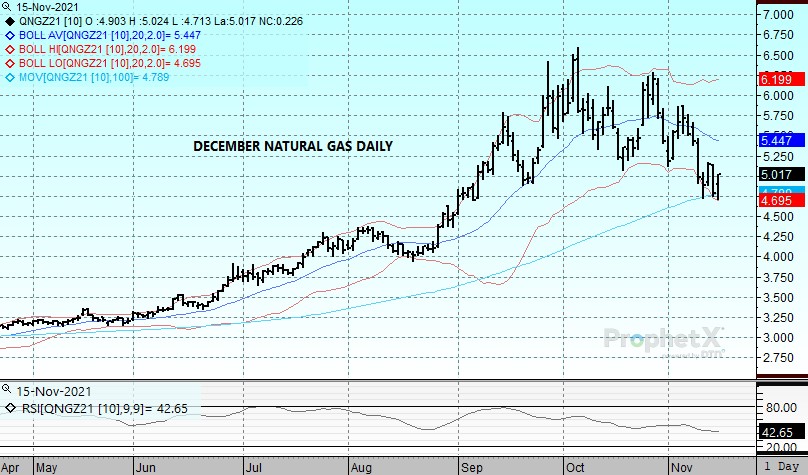Select the blue BOLL AV diamond marker

(x=10, y=34)
